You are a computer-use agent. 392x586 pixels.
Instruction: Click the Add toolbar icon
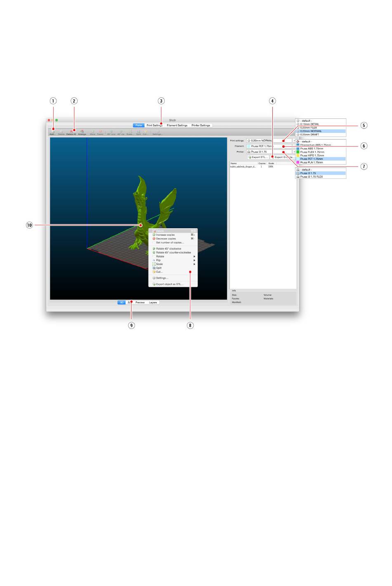tap(52, 132)
